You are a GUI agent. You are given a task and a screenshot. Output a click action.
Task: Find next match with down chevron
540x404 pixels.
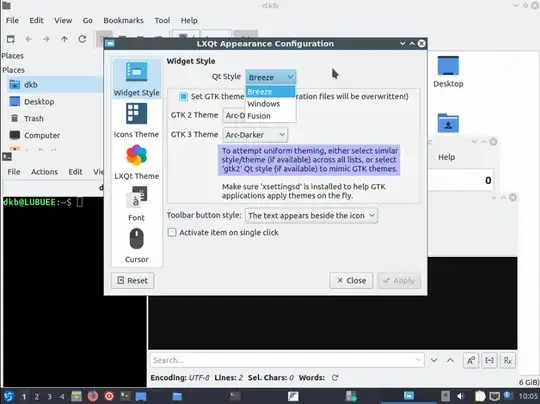pyautogui.click(x=434, y=360)
